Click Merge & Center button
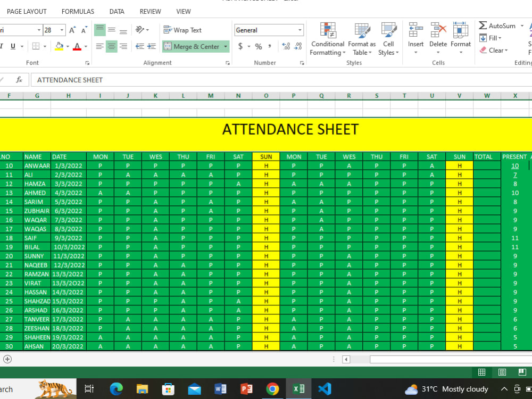The height and width of the screenshot is (399, 532). (192, 46)
